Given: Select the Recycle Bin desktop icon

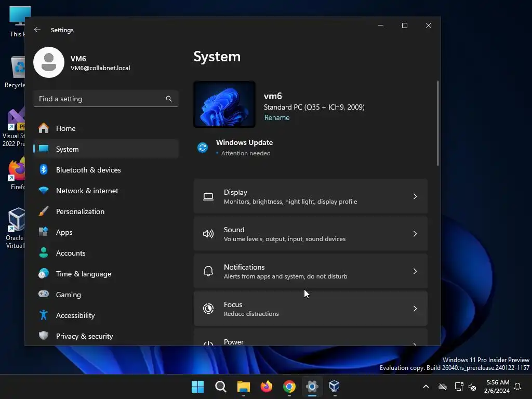Looking at the screenshot, I should [15, 72].
